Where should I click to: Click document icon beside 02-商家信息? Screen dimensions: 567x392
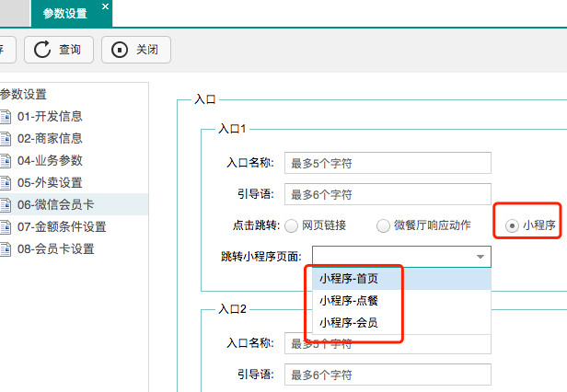click(x=5, y=138)
